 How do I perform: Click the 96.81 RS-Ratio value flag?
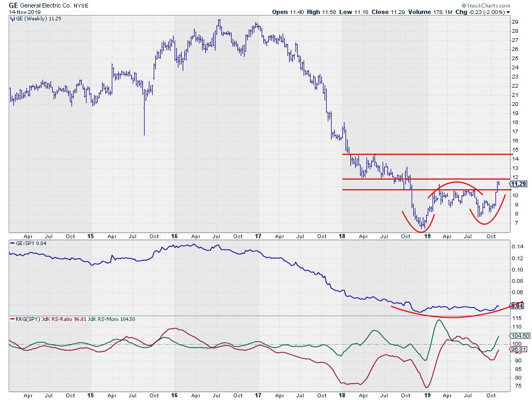pyautogui.click(x=519, y=349)
